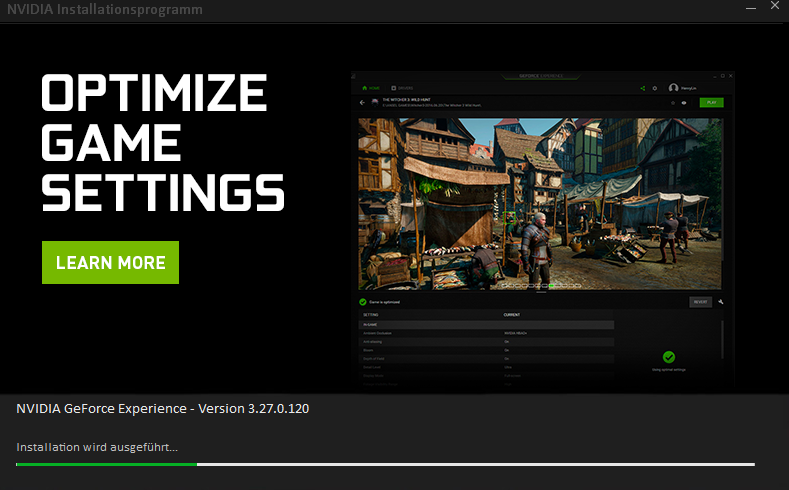Select the HOME tab in preview
This screenshot has height=490, width=789.
click(371, 88)
